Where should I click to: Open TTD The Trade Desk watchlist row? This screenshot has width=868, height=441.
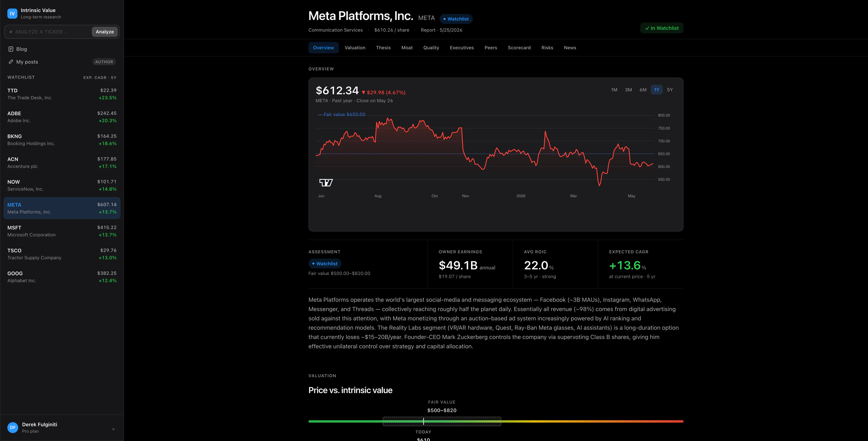(x=62, y=94)
